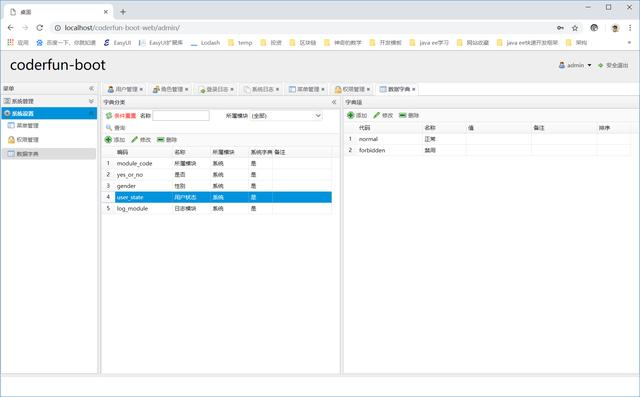
Task: Open the EasyUI bookmark
Action: (117, 42)
